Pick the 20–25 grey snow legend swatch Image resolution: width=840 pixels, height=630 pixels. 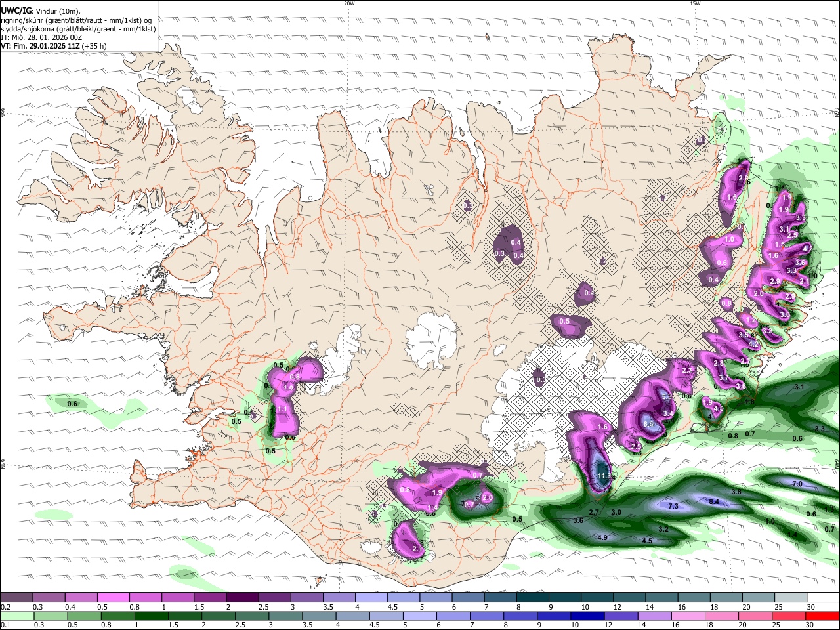pos(759,597)
